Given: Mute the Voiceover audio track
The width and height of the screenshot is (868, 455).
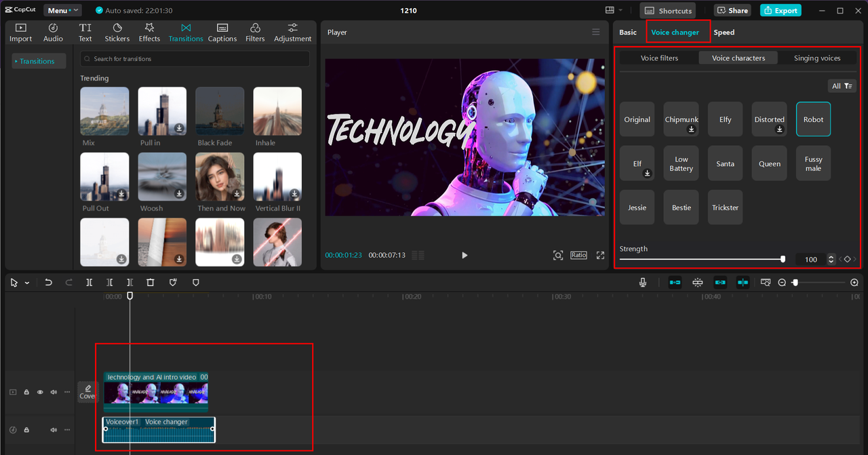Looking at the screenshot, I should click(54, 430).
